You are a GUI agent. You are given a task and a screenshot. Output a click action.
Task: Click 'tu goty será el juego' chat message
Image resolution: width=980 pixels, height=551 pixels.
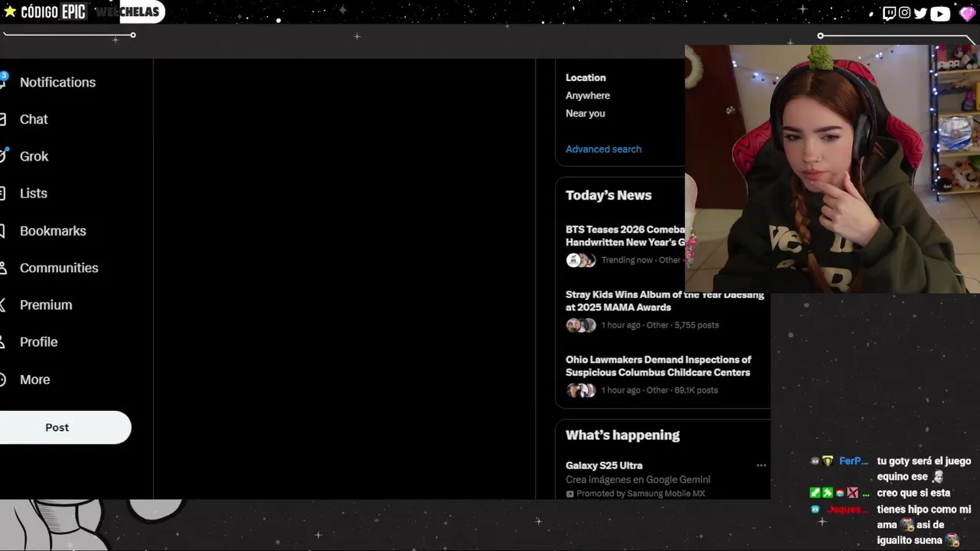pyautogui.click(x=924, y=461)
